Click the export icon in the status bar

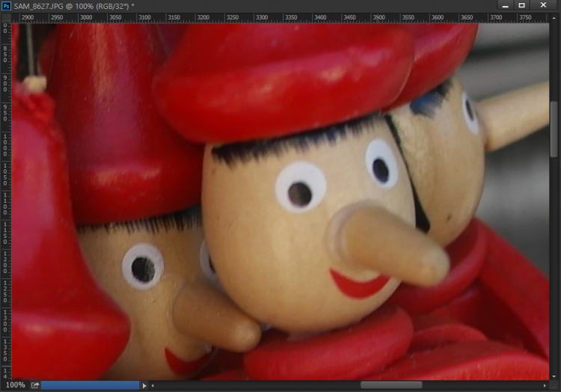[34, 385]
